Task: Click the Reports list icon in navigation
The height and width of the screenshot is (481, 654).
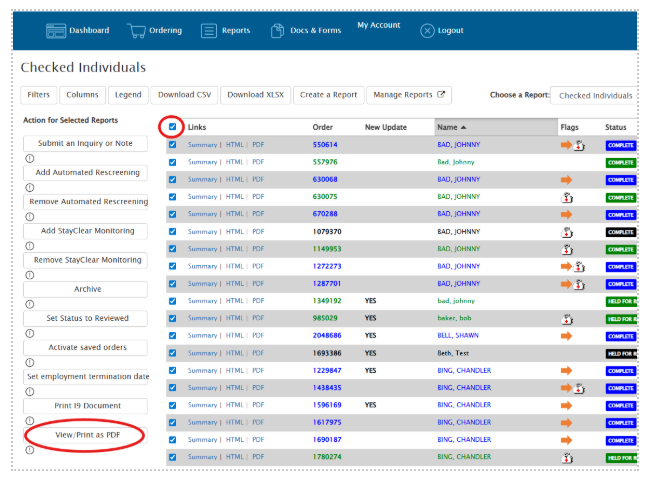Action: [x=208, y=31]
